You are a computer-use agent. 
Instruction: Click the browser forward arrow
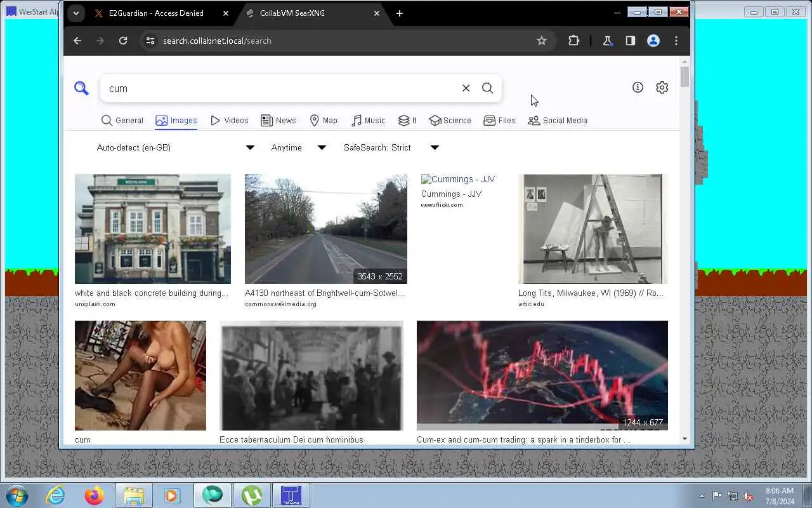[100, 41]
